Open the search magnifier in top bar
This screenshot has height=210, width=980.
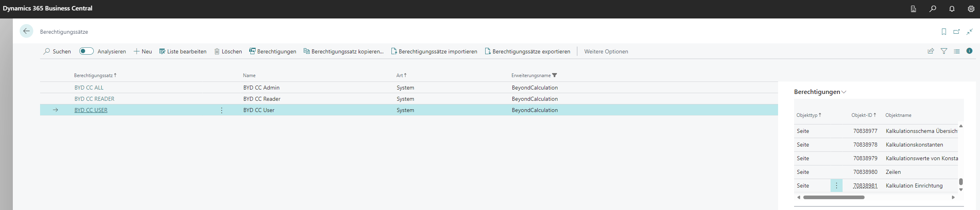point(933,9)
